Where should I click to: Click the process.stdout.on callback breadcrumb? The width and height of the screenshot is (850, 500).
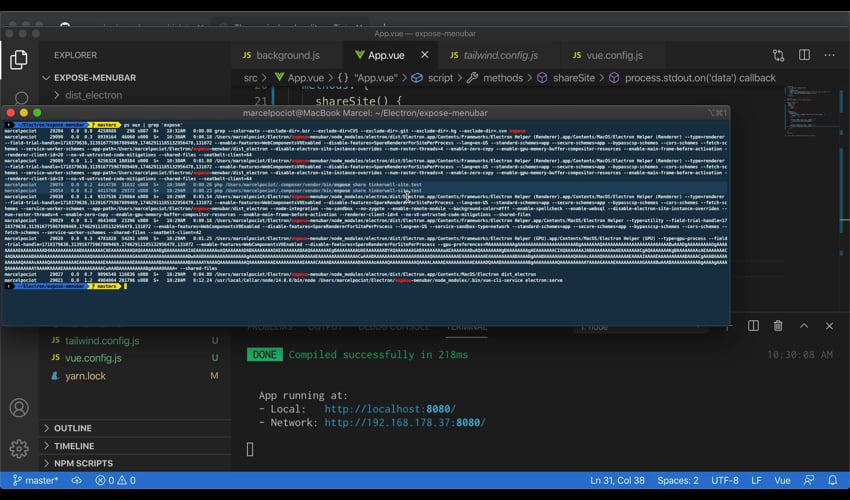pyautogui.click(x=693, y=78)
